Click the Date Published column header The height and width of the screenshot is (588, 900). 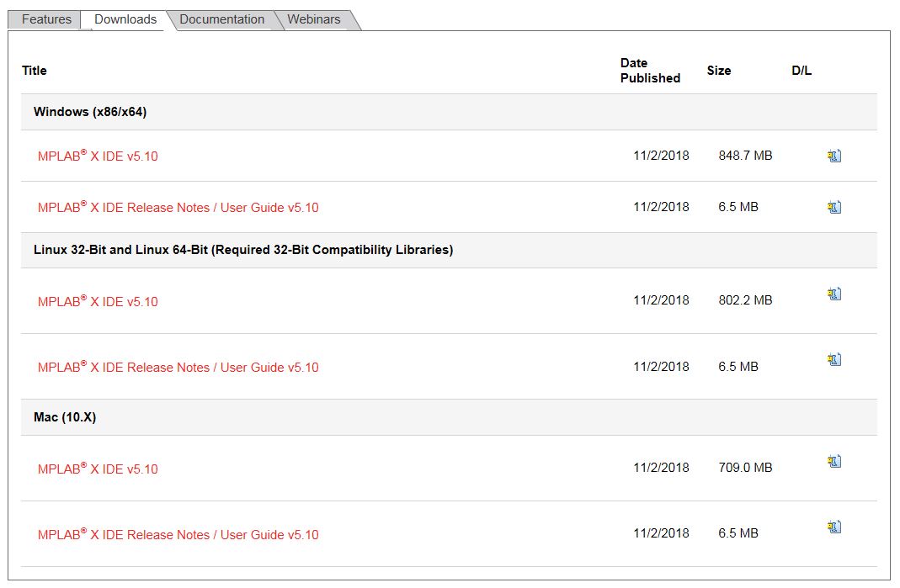click(650, 71)
